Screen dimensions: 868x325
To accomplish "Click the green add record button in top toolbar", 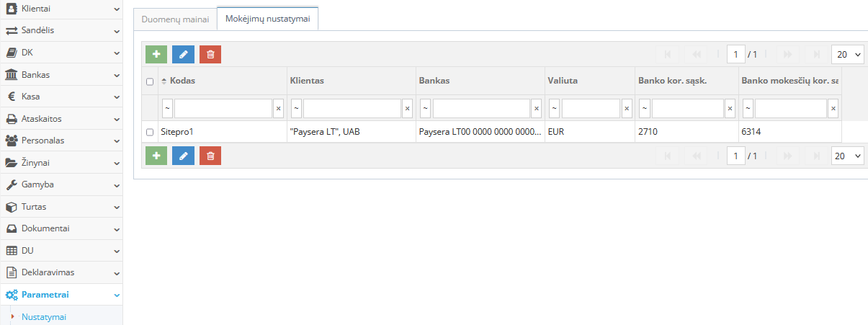I will tap(156, 55).
